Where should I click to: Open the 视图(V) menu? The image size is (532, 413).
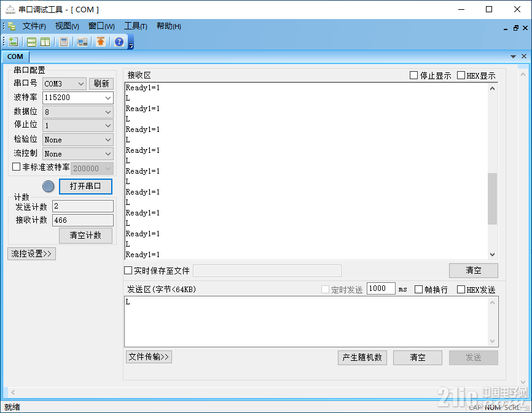pyautogui.click(x=67, y=26)
